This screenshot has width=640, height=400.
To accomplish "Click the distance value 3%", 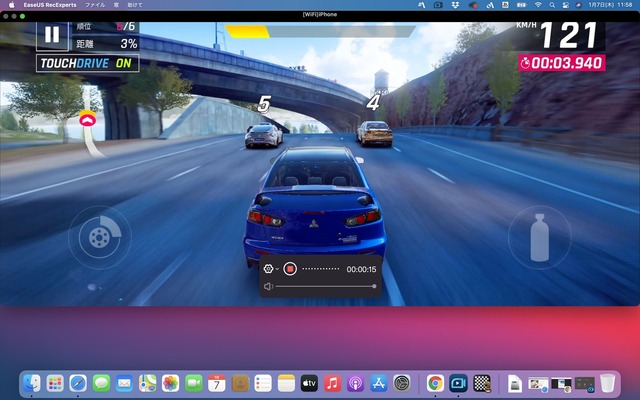I will [129, 44].
